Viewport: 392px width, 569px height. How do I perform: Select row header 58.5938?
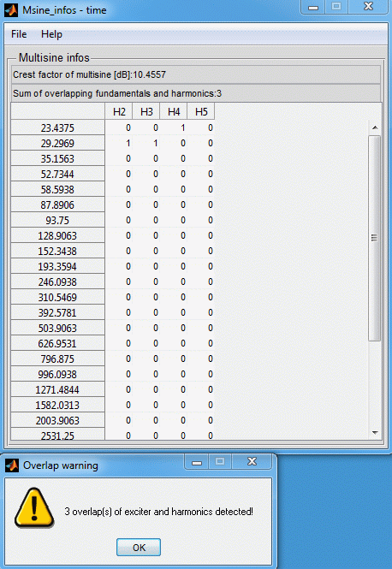(x=57, y=189)
